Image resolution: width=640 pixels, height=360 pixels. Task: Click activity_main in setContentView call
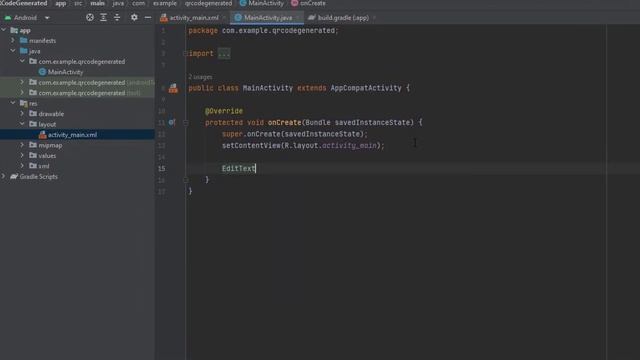pyautogui.click(x=349, y=145)
